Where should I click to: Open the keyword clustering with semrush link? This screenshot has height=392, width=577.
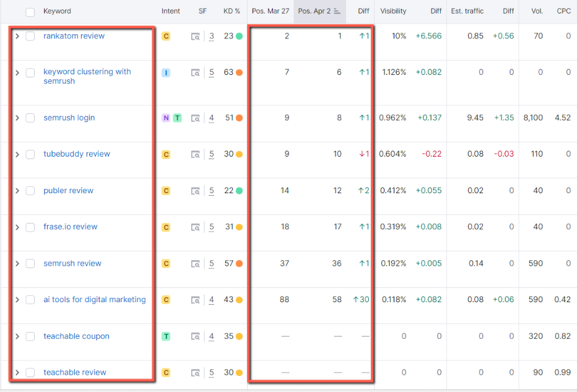87,76
